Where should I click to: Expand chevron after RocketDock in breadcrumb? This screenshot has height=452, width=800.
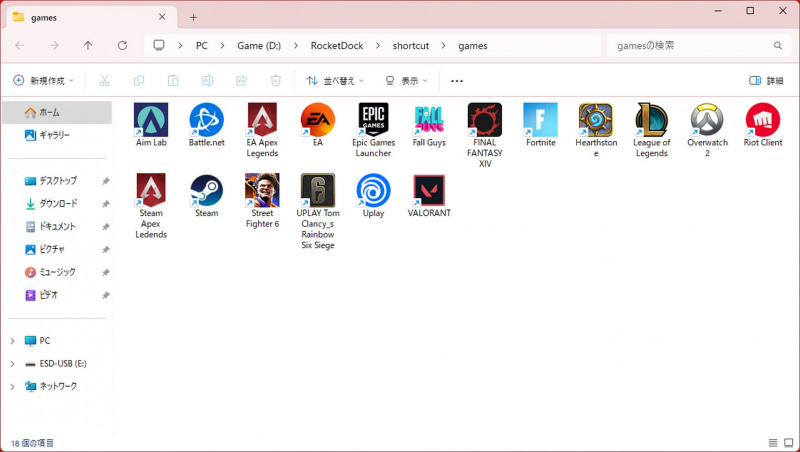click(x=378, y=46)
